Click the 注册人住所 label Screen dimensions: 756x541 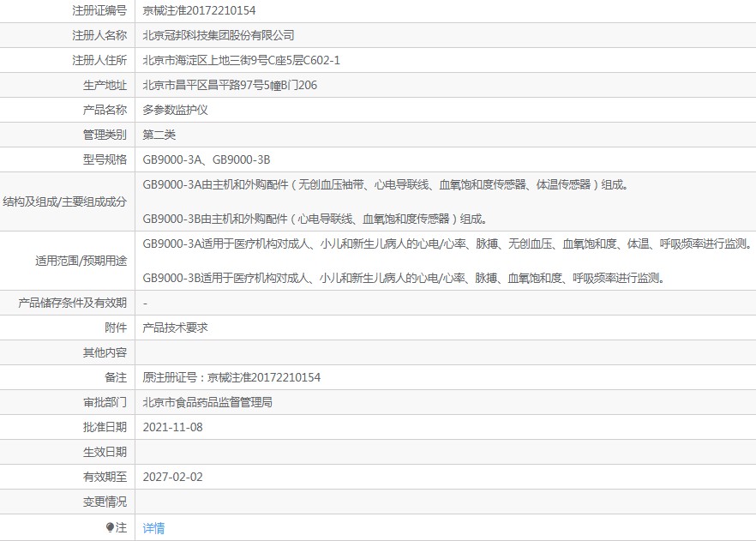pos(99,60)
